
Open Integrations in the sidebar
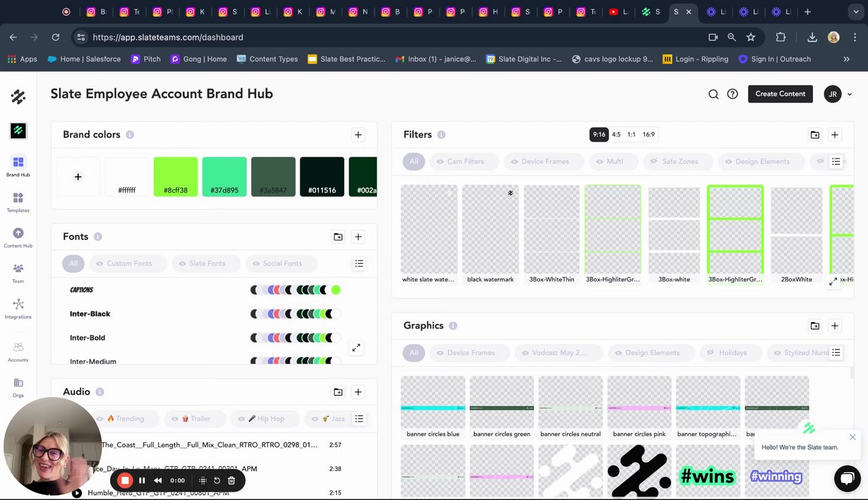coord(18,308)
